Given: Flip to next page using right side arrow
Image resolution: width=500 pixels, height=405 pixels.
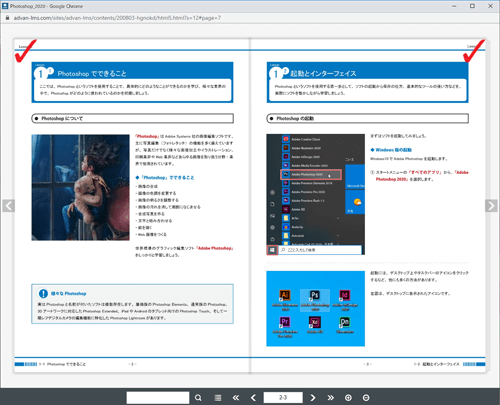Looking at the screenshot, I should click(x=491, y=206).
